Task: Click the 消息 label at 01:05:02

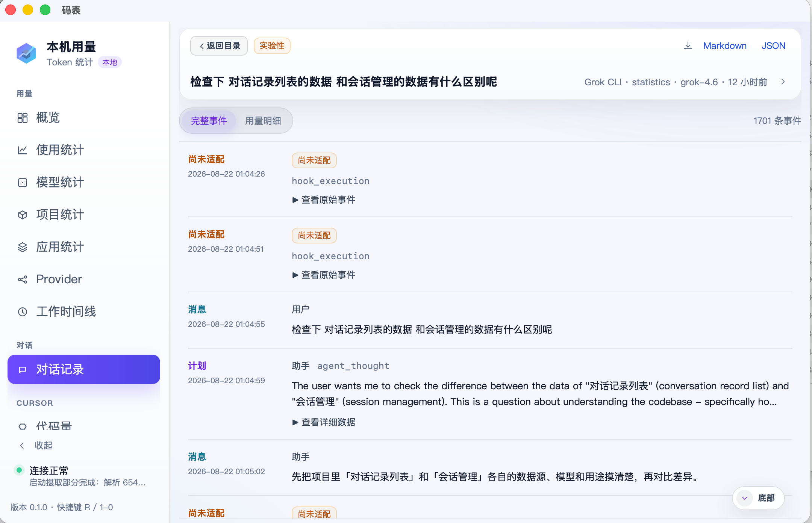Action: tap(197, 457)
